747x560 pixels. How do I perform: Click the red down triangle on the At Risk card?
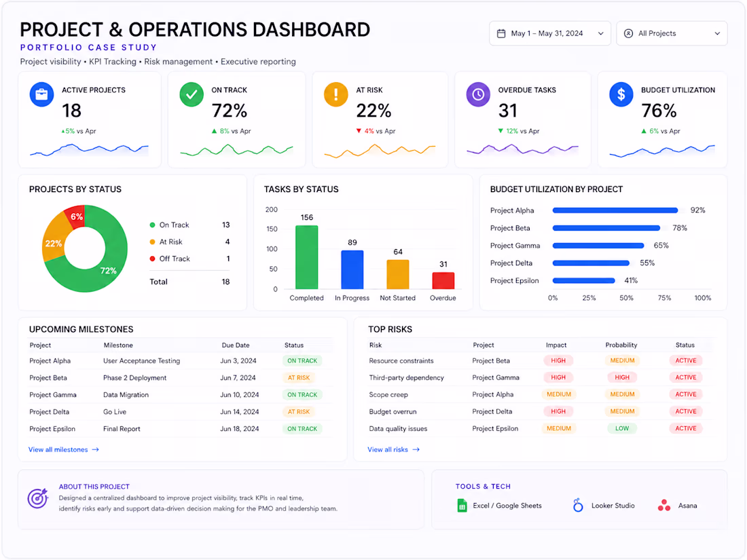[x=359, y=131]
